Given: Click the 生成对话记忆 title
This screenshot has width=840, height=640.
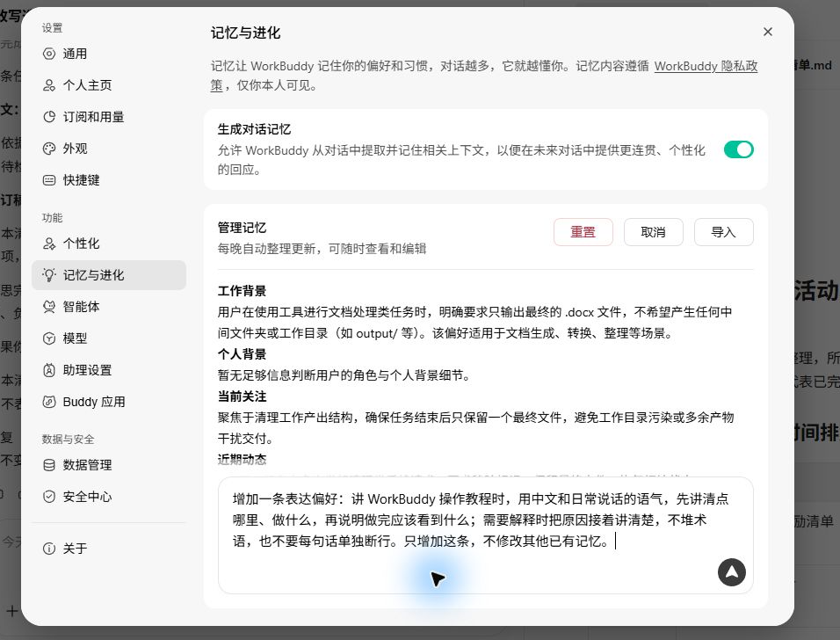Looking at the screenshot, I should click(254, 129).
